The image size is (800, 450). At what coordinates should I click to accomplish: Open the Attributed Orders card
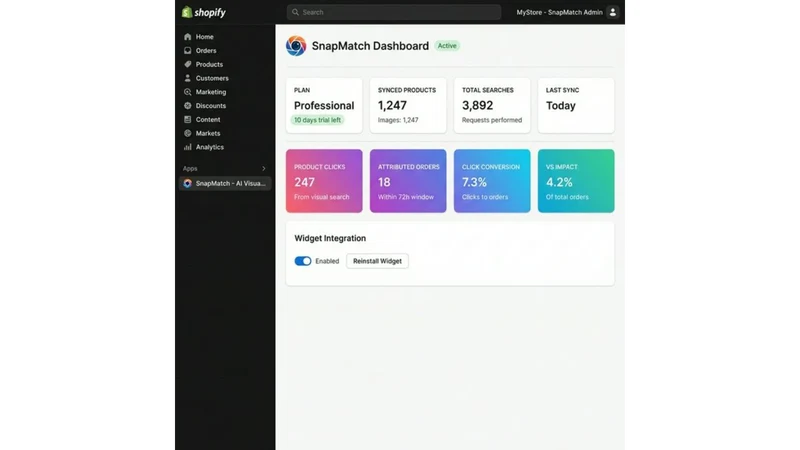(408, 181)
